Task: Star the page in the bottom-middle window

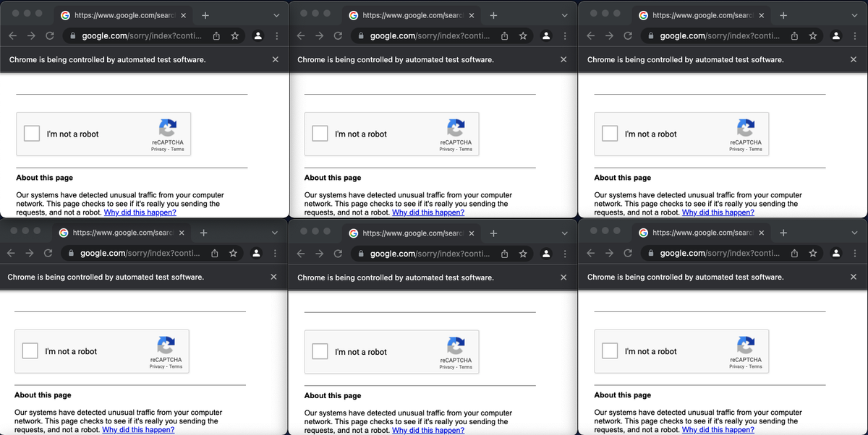Action: [523, 254]
